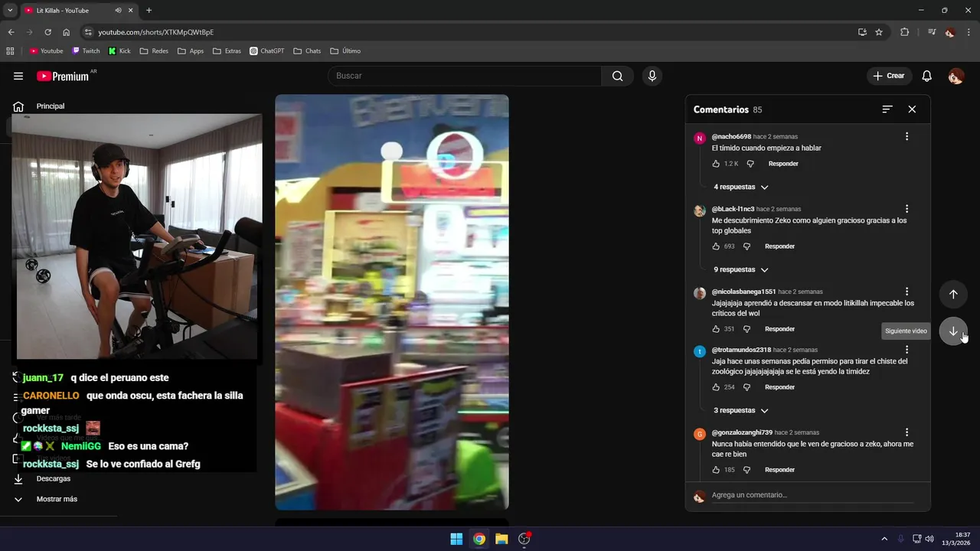Open the browser home page
Viewport: 980px width, 551px height.
click(x=67, y=32)
